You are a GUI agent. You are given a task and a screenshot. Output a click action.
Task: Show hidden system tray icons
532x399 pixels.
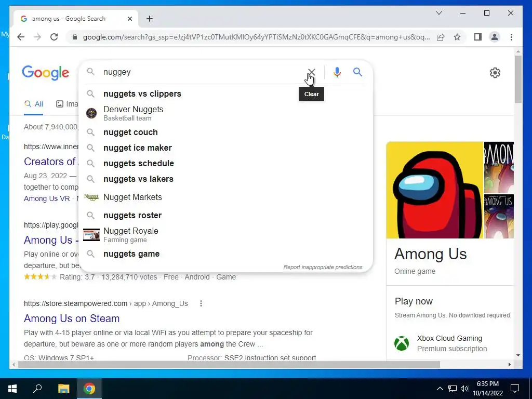[x=440, y=389]
